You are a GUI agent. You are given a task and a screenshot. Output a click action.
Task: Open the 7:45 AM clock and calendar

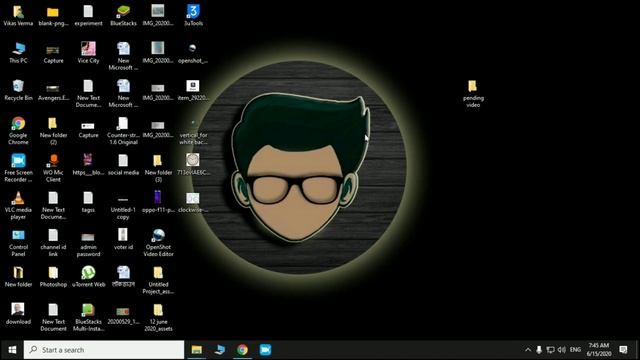599,350
